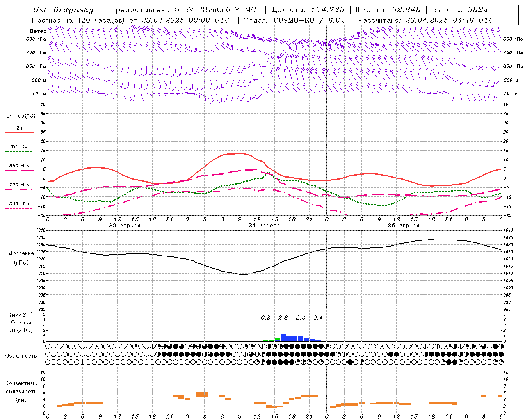Click the 24 апреля date label
The height and width of the screenshot is (420, 525).
point(264,226)
